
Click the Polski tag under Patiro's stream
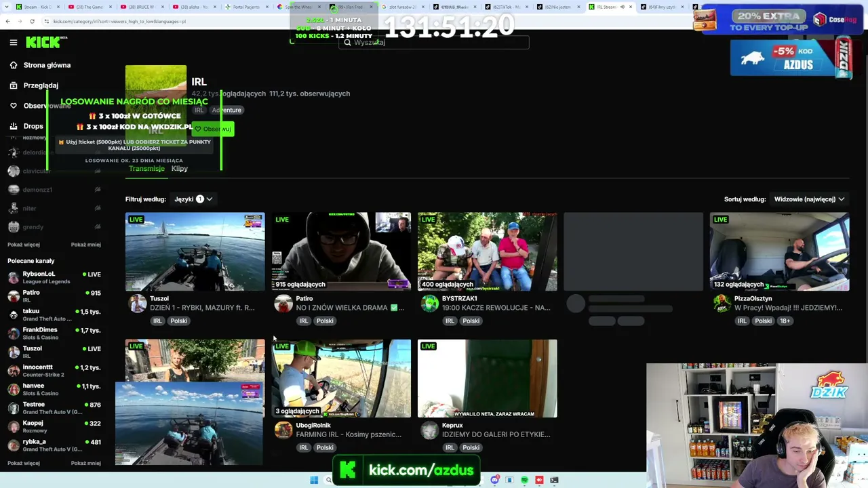point(325,321)
